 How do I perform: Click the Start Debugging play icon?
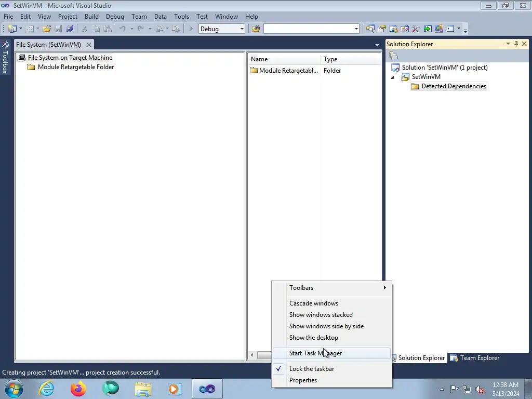coord(191,29)
